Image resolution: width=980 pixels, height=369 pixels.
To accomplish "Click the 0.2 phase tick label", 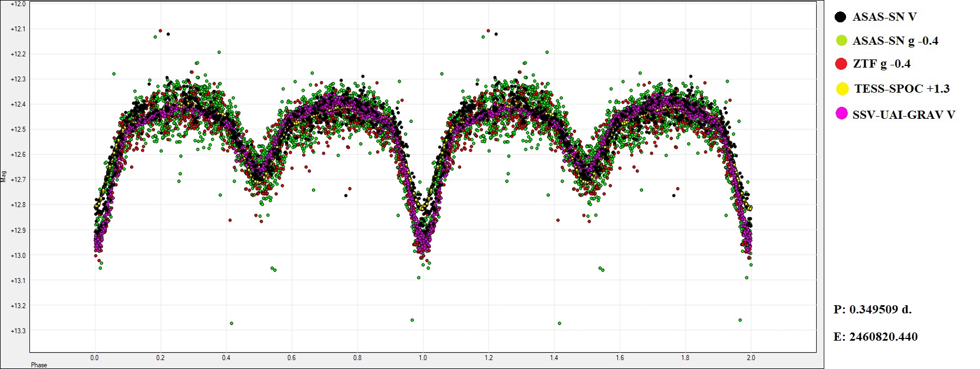I will (x=160, y=358).
